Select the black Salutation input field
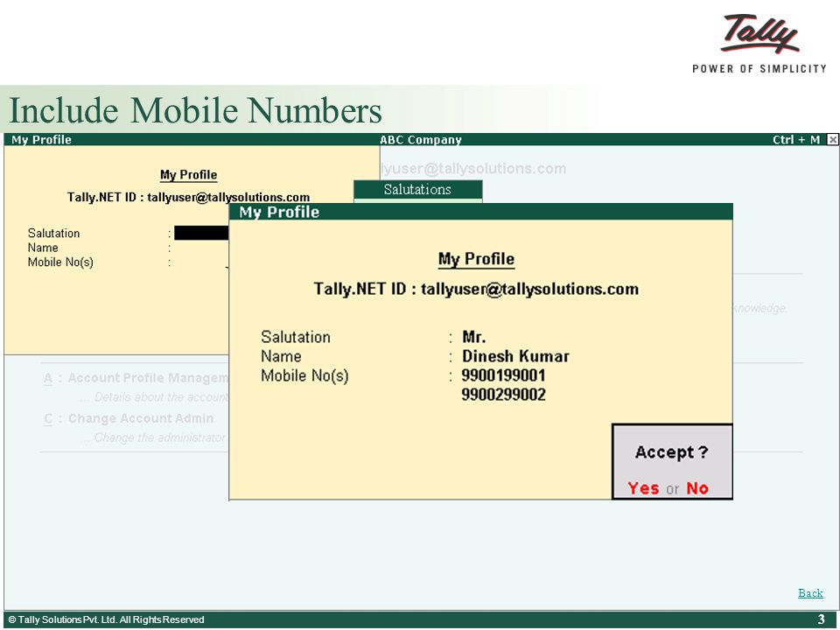The image size is (840, 630). click(x=201, y=233)
